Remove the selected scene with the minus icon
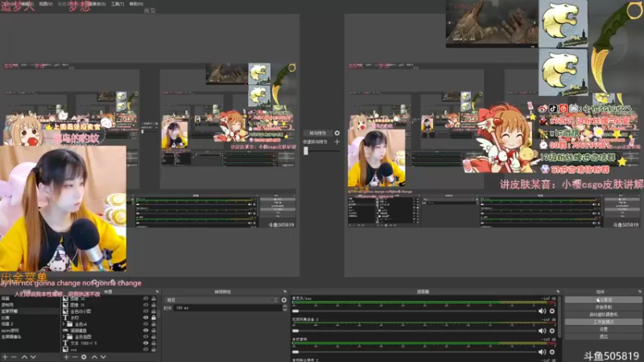644x362 pixels. pos(14,357)
